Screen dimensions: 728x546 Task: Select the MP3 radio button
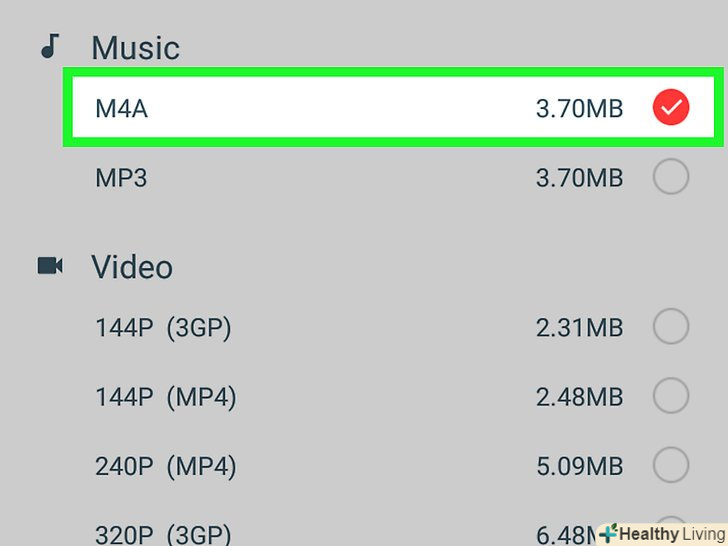click(x=670, y=178)
